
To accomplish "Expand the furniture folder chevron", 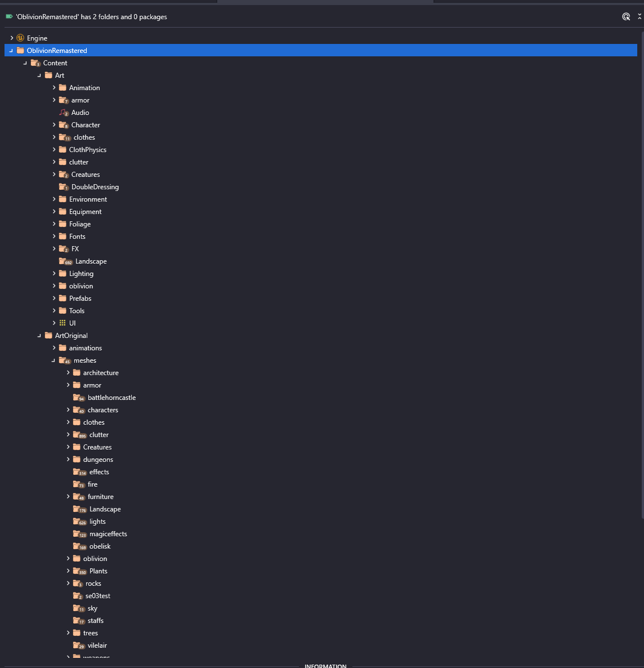I will click(x=68, y=496).
